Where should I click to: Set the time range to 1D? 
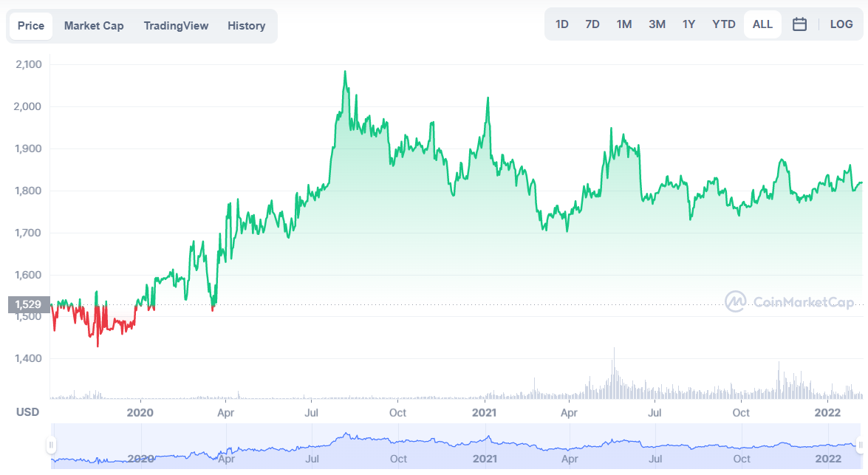(x=561, y=24)
